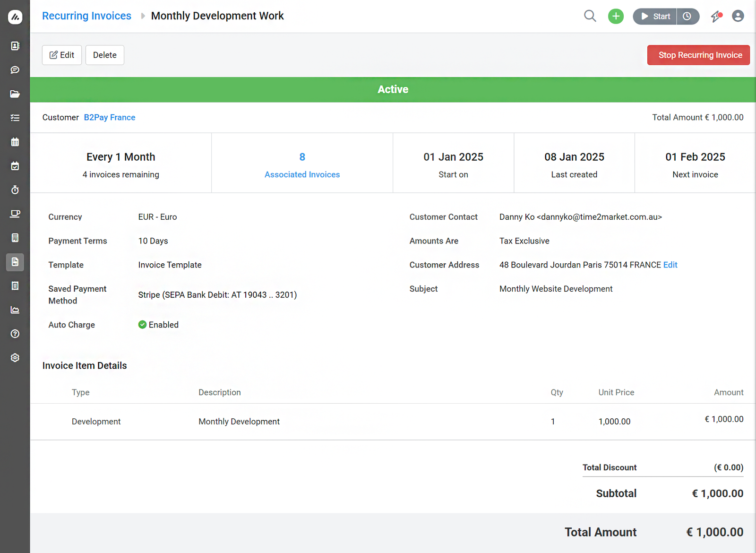Open the chart reports icon in sidebar
Screen dimensions: 756x553
pyautogui.click(x=15, y=310)
